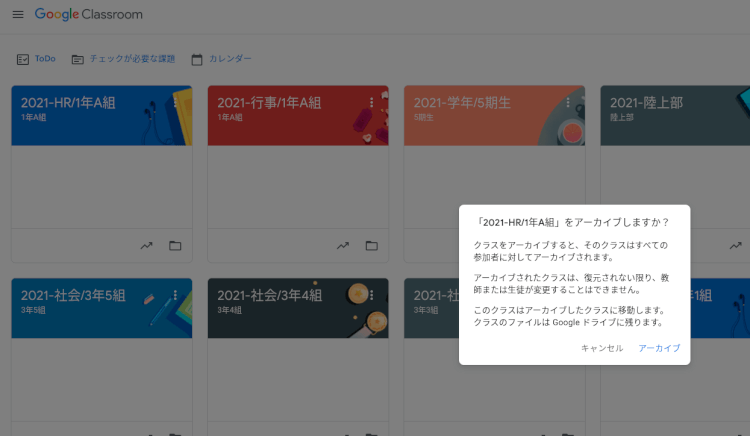This screenshot has height=436, width=750.
Task: Open three-dot menu on 2021-社会/3年5組 card
Action: 175,295
